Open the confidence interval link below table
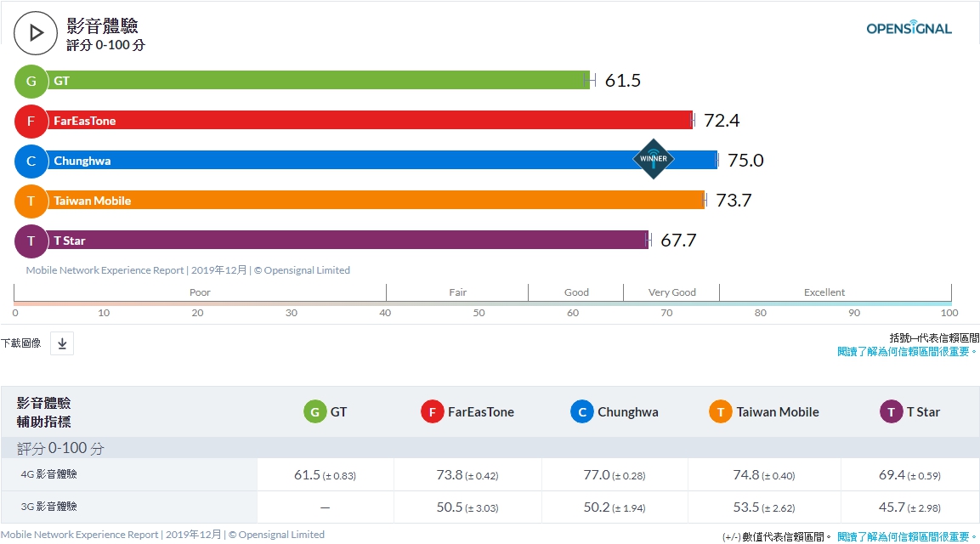 pos(908,537)
